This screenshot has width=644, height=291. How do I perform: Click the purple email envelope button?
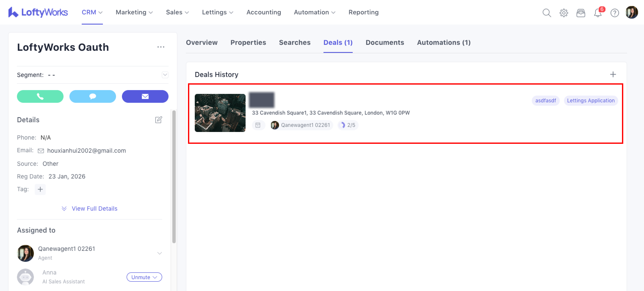coord(145,96)
